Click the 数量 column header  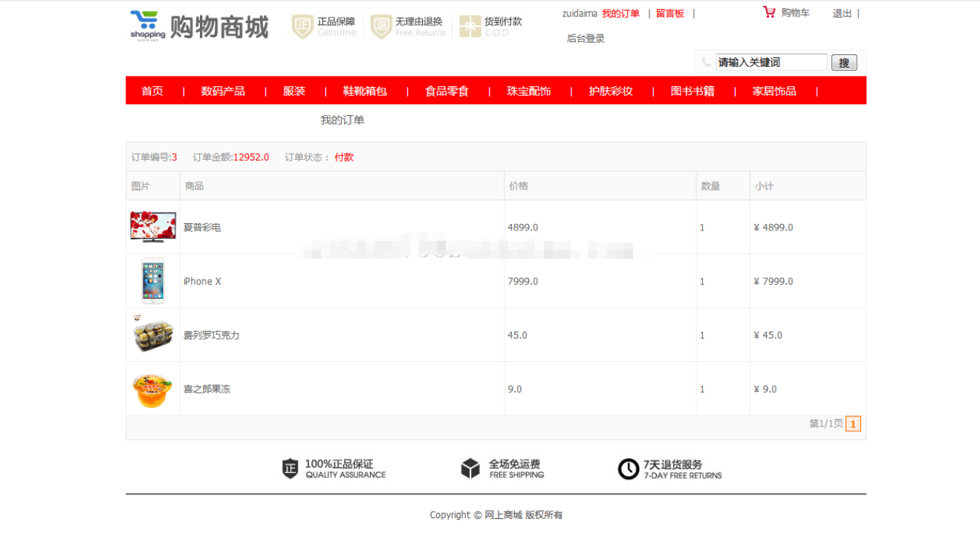(x=710, y=186)
